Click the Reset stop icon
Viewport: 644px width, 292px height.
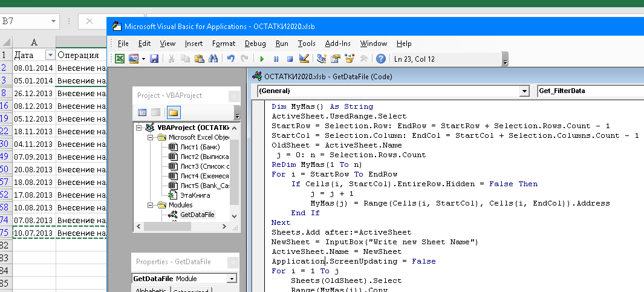290,59
